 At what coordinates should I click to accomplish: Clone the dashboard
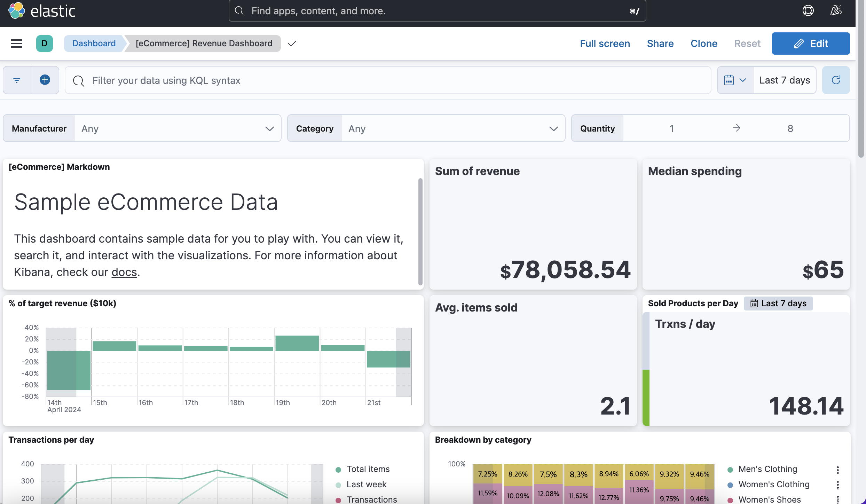[704, 44]
